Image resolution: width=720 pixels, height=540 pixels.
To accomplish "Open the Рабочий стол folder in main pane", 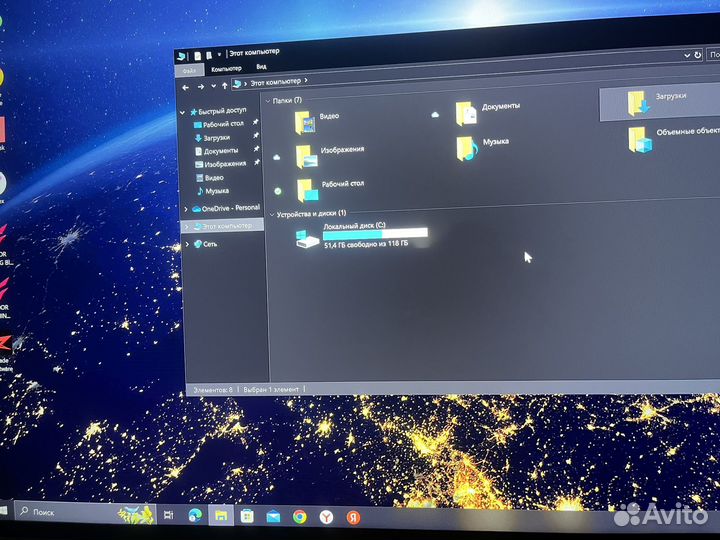I will click(x=307, y=189).
